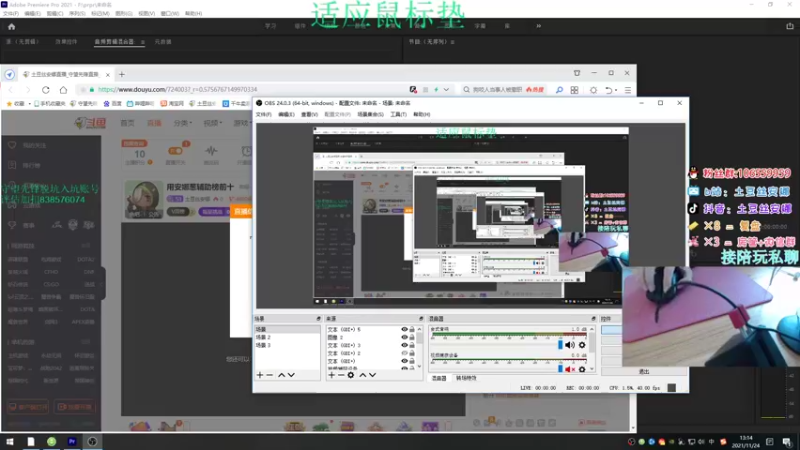Open a new browser tab
Viewport: 800px width, 450px height.
pyautogui.click(x=121, y=74)
